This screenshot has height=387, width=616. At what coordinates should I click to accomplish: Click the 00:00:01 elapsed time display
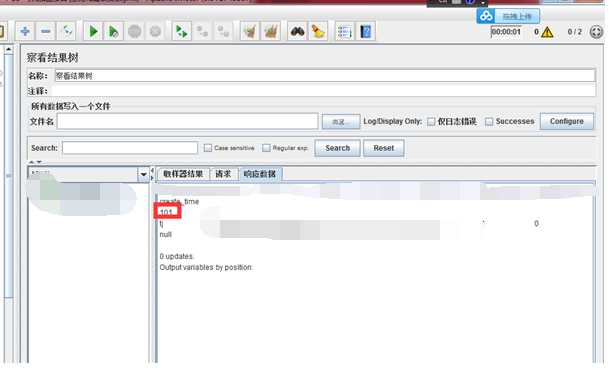pyautogui.click(x=506, y=32)
